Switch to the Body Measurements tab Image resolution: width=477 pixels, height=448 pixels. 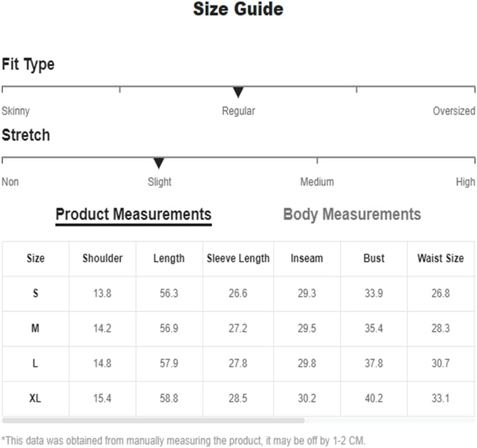pyautogui.click(x=352, y=214)
